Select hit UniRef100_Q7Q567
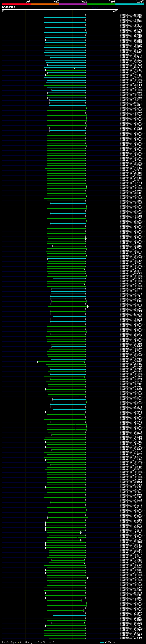 coord(131,588)
